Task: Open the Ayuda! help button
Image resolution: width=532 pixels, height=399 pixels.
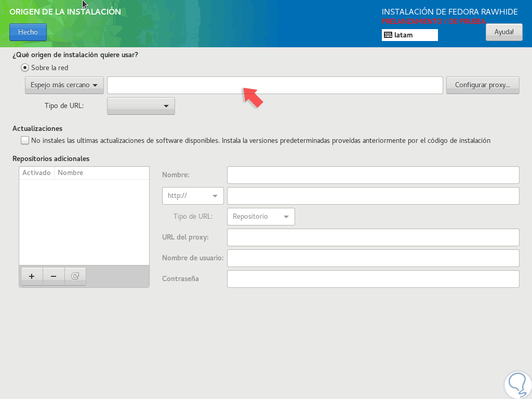Action: (x=504, y=32)
